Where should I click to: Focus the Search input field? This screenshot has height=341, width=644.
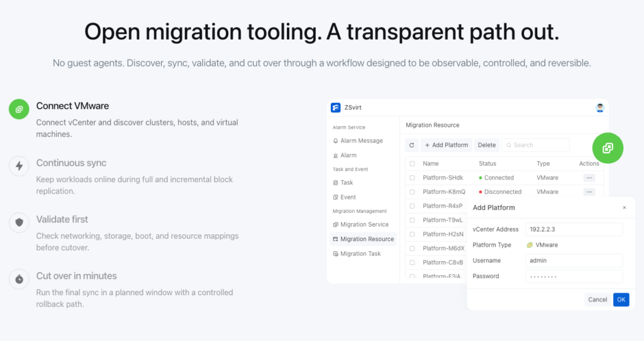point(536,145)
